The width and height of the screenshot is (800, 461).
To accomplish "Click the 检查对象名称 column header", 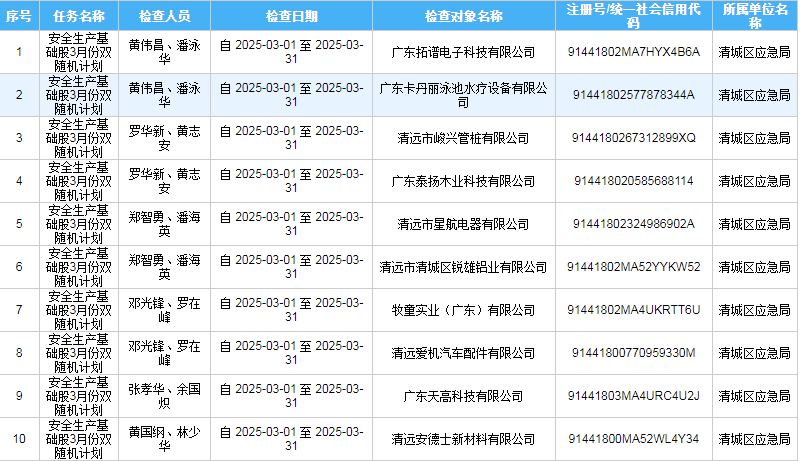I will click(x=464, y=16).
